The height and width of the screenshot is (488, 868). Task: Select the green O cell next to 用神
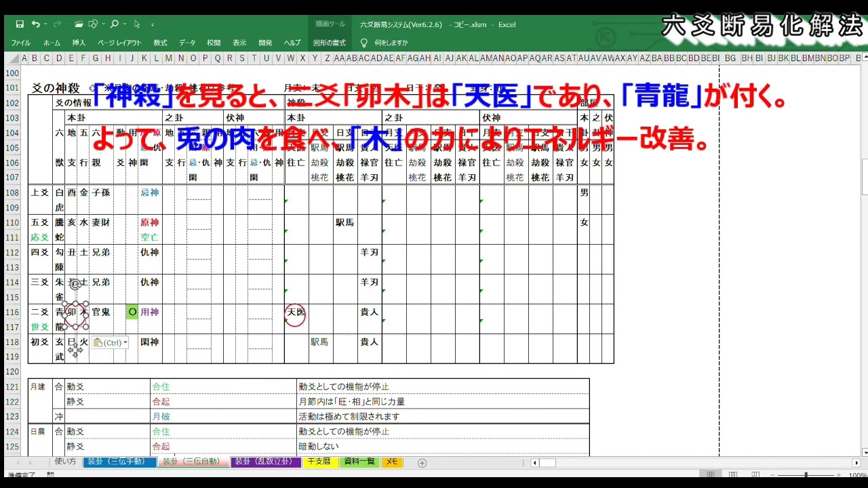(132, 312)
